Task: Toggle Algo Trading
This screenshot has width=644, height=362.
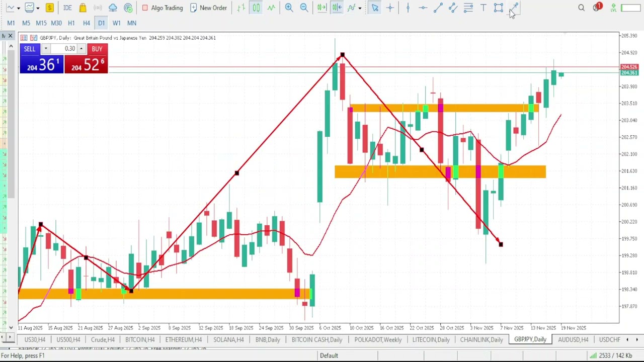Action: pos(162,8)
